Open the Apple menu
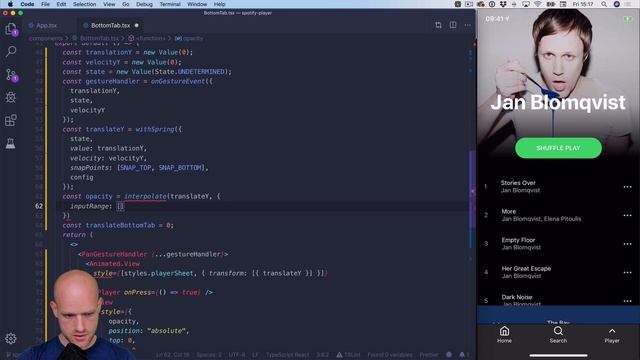The width and height of the screenshot is (640, 360). 10,4
